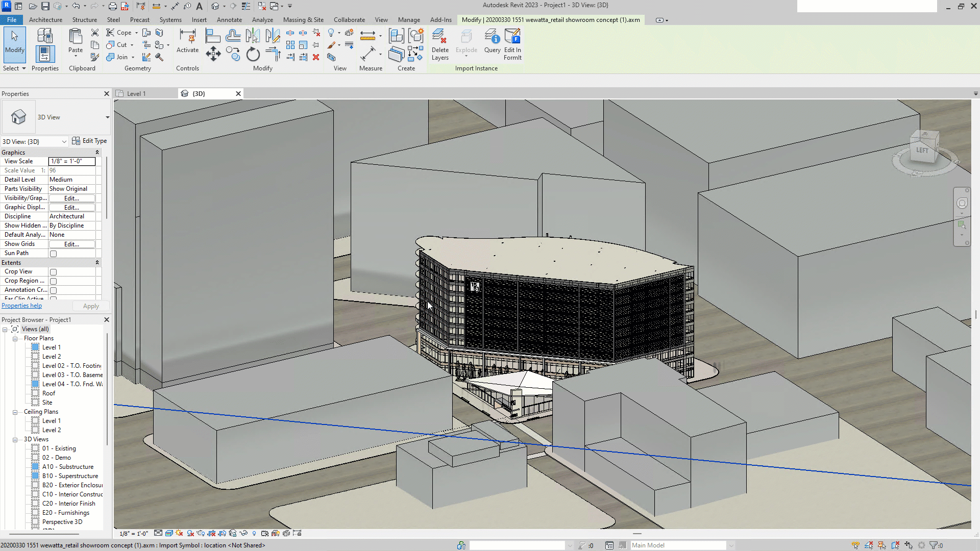Open the Cope dropdown arrow

pos(136,33)
